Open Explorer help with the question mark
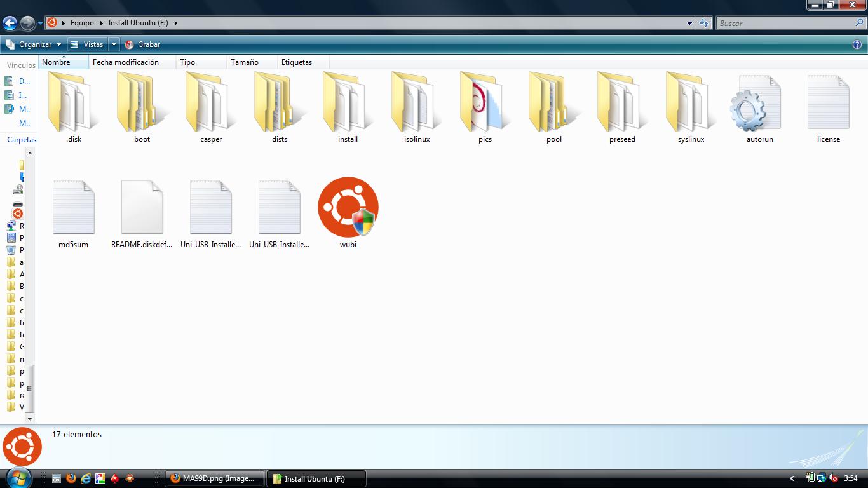The width and height of the screenshot is (868, 488). (857, 44)
